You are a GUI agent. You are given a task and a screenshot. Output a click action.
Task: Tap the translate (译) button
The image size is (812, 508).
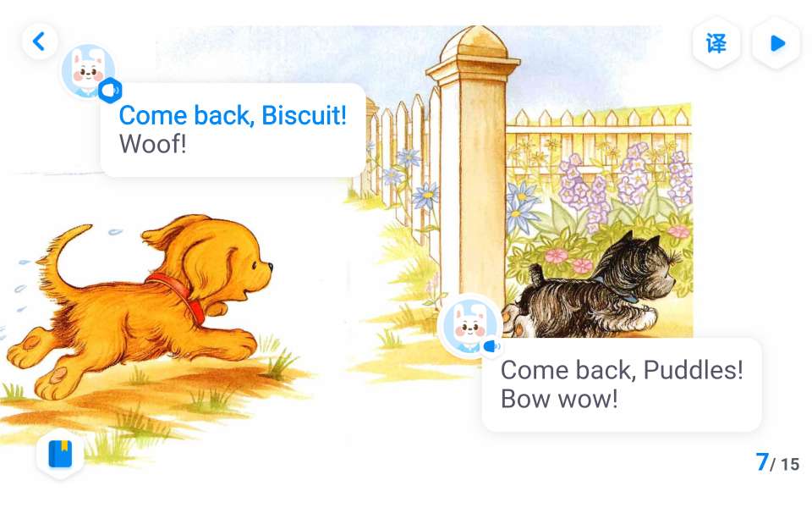716,43
